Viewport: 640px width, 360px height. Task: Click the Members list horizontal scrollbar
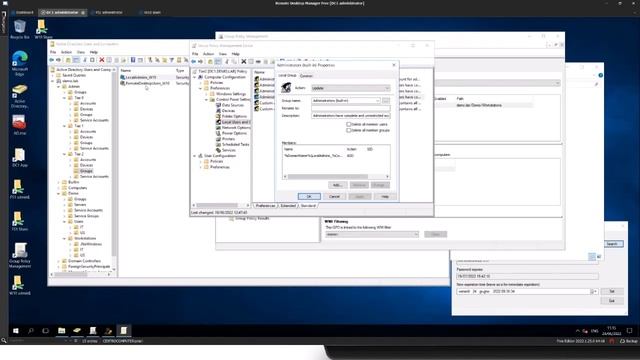pyautogui.click(x=336, y=177)
